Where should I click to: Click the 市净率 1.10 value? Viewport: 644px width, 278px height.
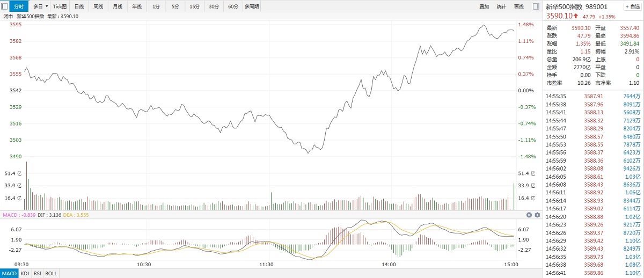(x=634, y=83)
